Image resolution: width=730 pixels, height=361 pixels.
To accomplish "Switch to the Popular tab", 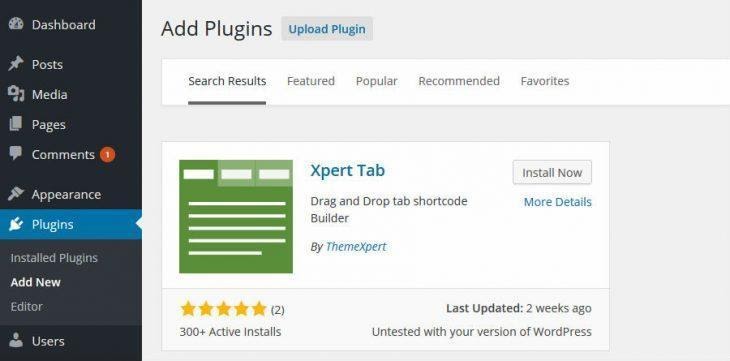I will (x=376, y=81).
